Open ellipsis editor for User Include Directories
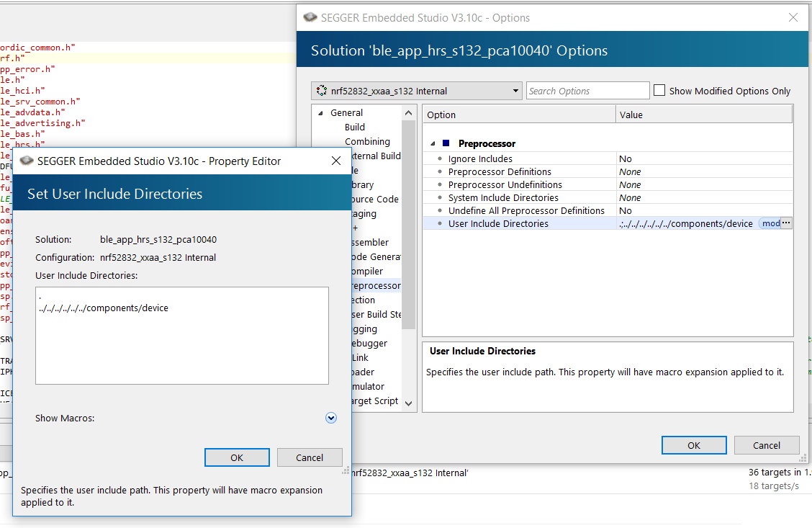 point(786,223)
